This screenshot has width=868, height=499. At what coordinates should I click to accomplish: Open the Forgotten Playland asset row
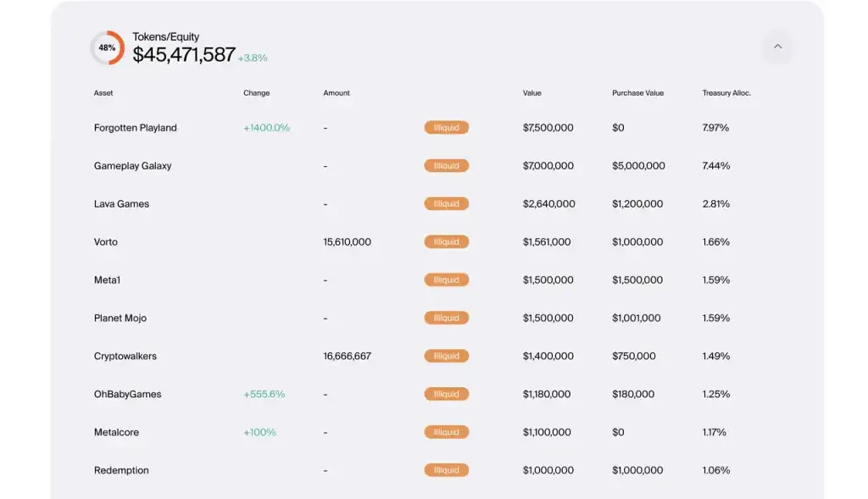point(136,128)
